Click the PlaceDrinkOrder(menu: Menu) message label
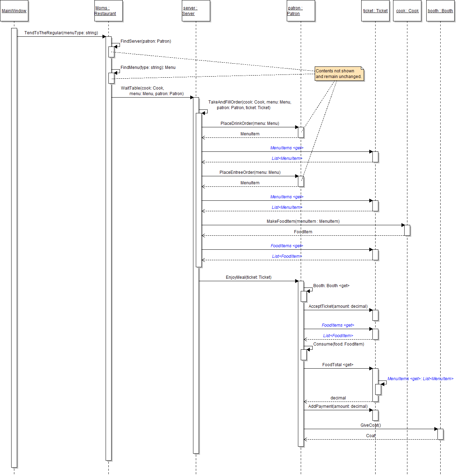The height and width of the screenshot is (476, 456). (250, 123)
